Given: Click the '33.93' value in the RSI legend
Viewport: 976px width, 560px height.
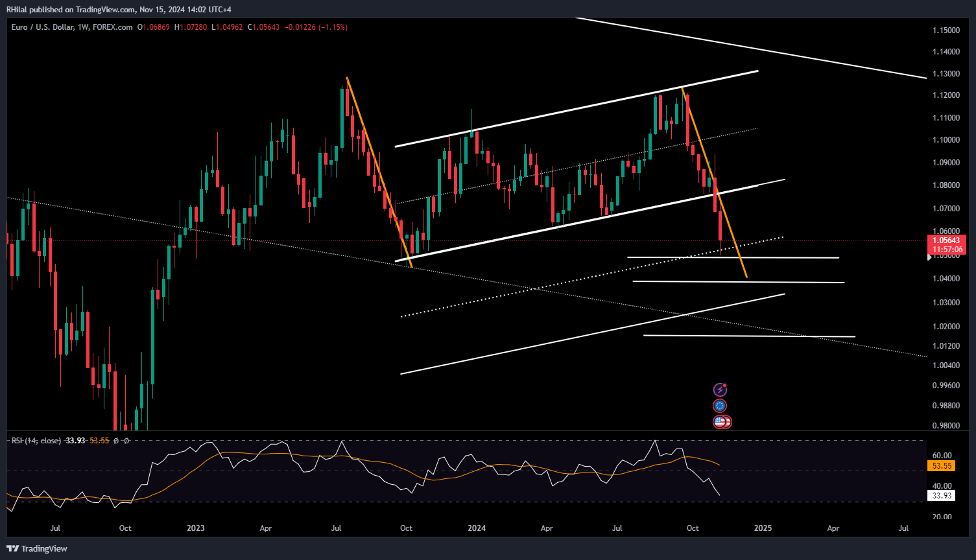Looking at the screenshot, I should pos(76,441).
